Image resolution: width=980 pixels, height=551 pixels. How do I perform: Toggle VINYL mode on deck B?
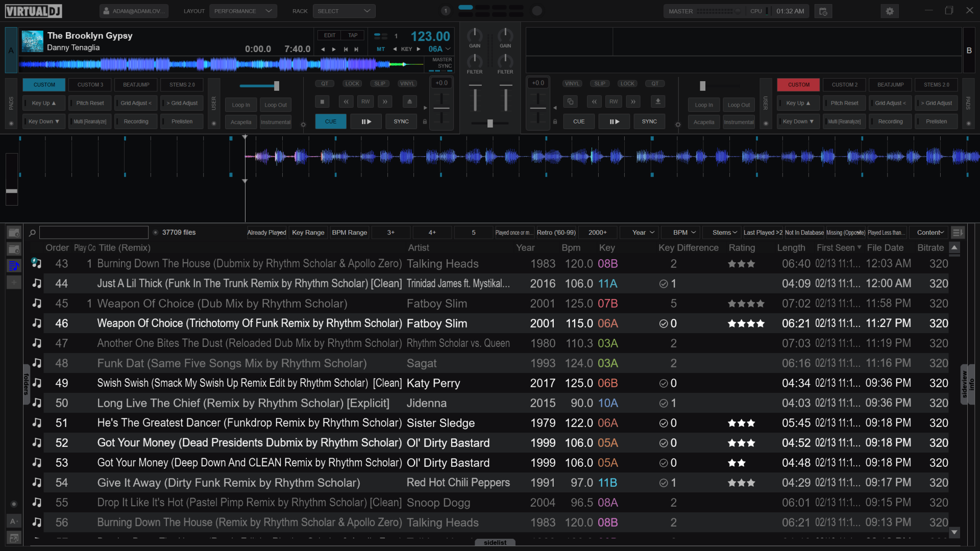tap(572, 84)
